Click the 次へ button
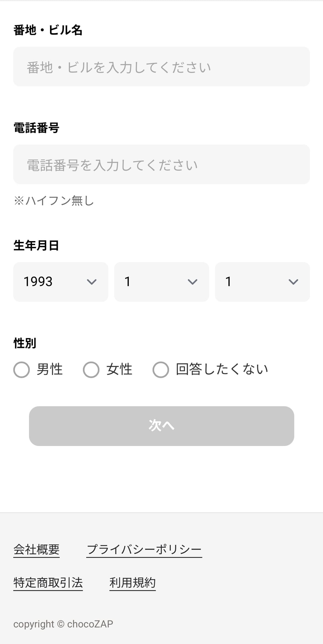Image resolution: width=323 pixels, height=644 pixels. [162, 426]
